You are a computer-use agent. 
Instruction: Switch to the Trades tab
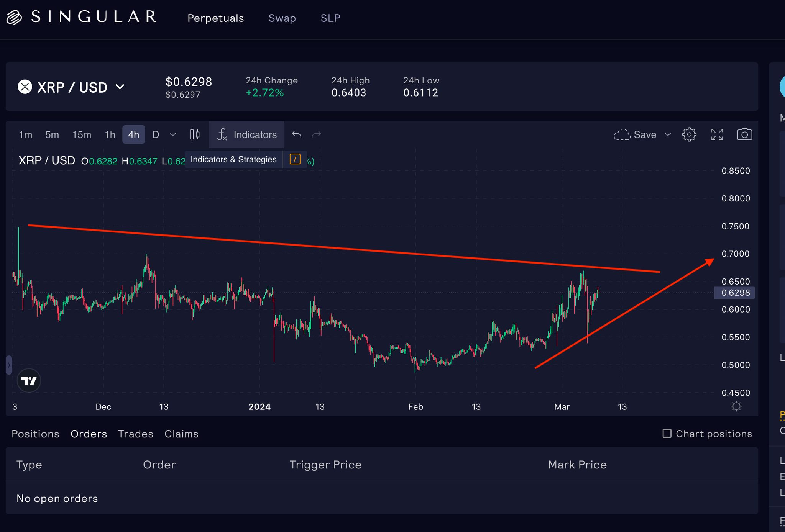click(x=136, y=434)
